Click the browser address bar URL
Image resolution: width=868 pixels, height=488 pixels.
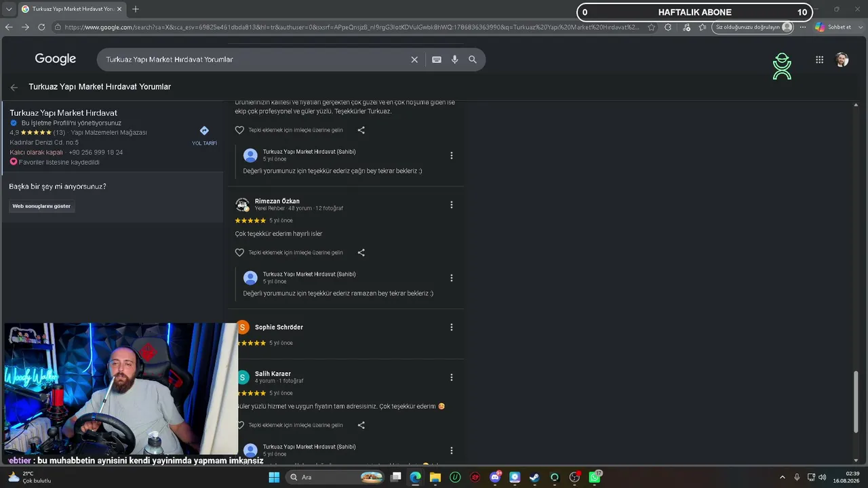[x=351, y=27]
